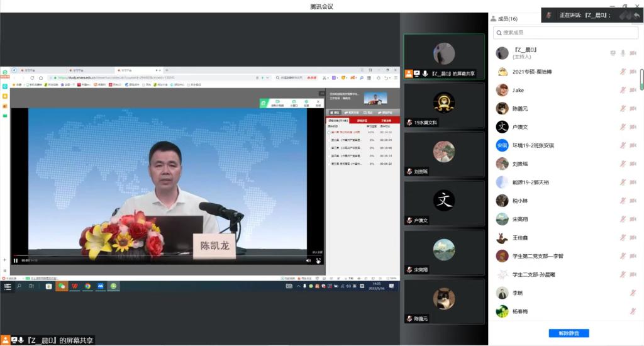Click the 搜索成员 member search field
The width and height of the screenshot is (644, 346).
566,32
